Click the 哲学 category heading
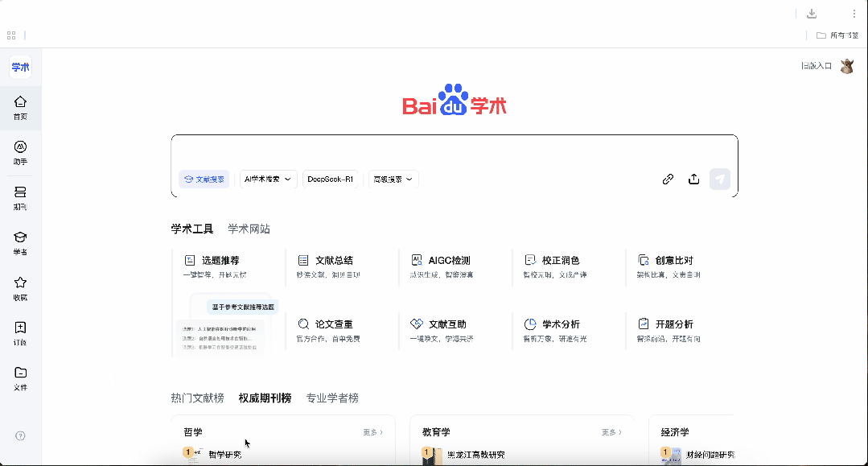 (x=193, y=432)
